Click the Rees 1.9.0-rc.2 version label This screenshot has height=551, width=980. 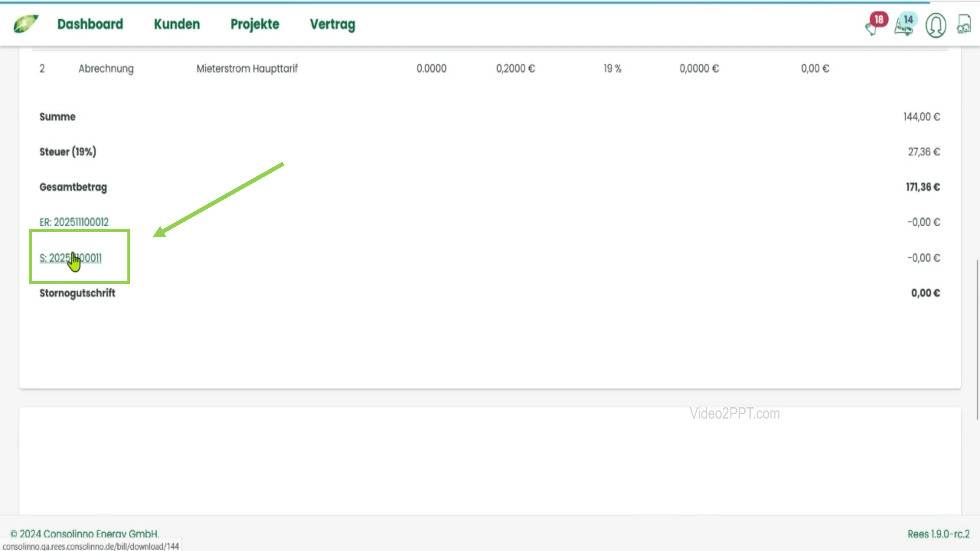[938, 534]
